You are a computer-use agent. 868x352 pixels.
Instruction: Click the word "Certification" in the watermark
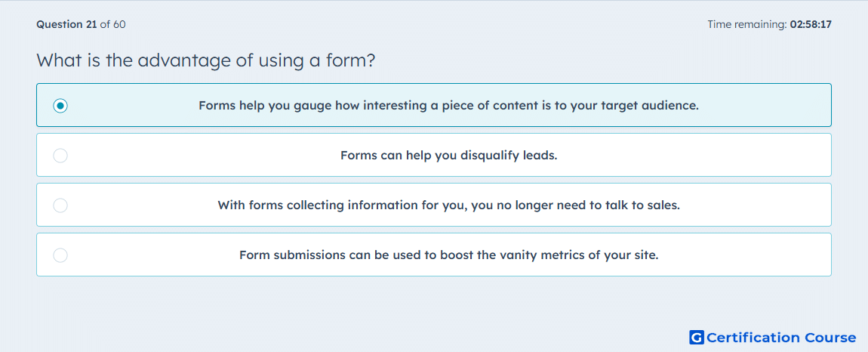pyautogui.click(x=753, y=338)
